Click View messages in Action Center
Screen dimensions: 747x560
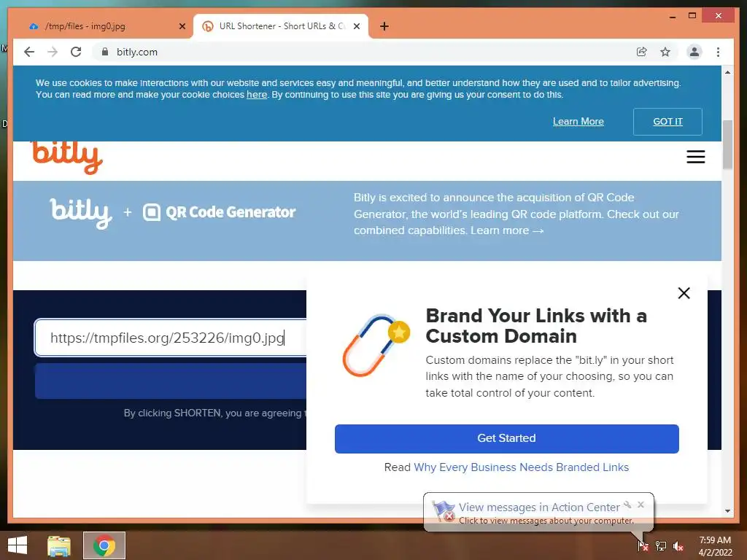539,507
